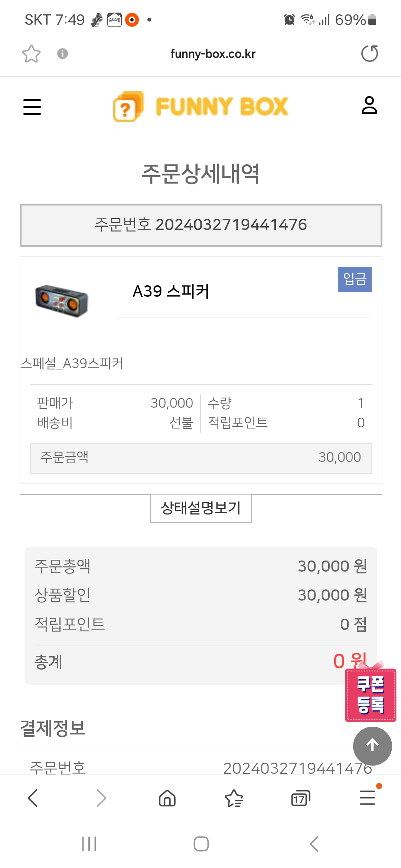Show site info icon
This screenshot has height=868, width=401.
pyautogui.click(x=62, y=54)
